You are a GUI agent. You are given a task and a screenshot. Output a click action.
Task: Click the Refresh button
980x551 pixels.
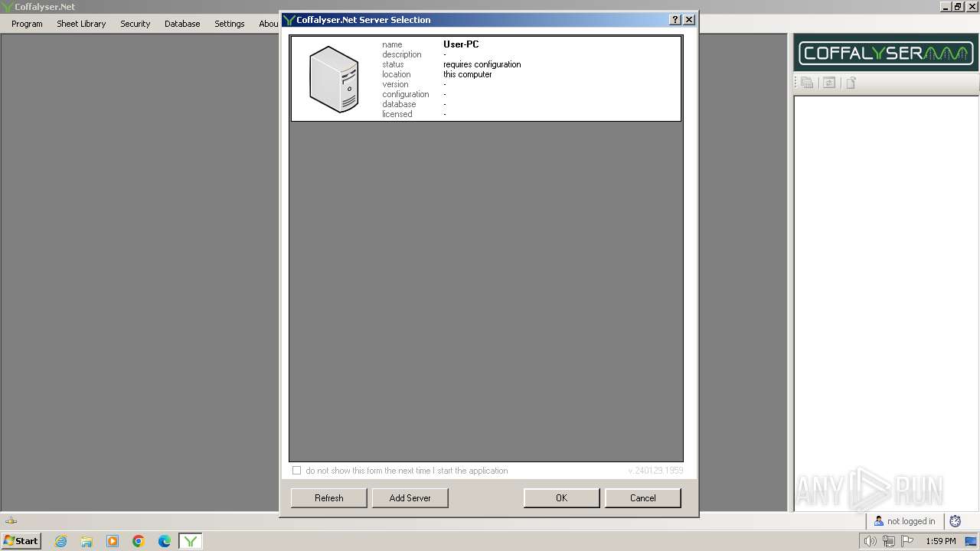(329, 498)
